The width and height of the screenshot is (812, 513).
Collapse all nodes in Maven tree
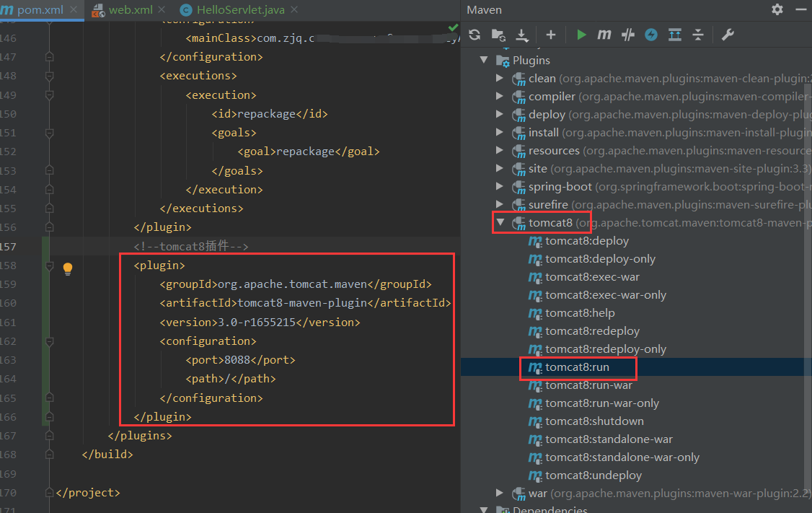click(x=698, y=35)
